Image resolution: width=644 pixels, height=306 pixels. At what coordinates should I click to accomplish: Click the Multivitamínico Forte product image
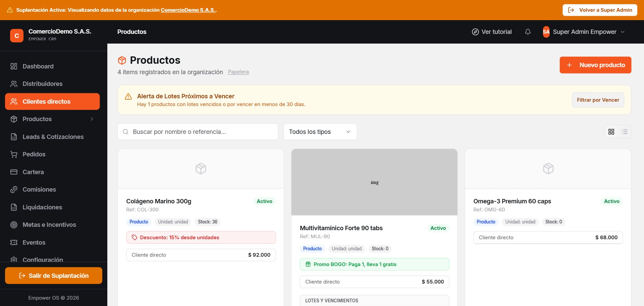click(x=374, y=182)
